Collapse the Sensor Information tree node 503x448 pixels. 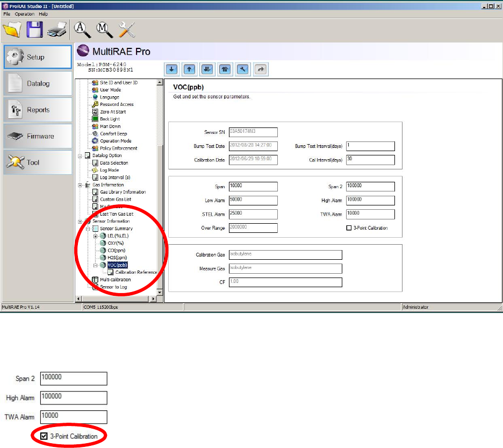80,222
